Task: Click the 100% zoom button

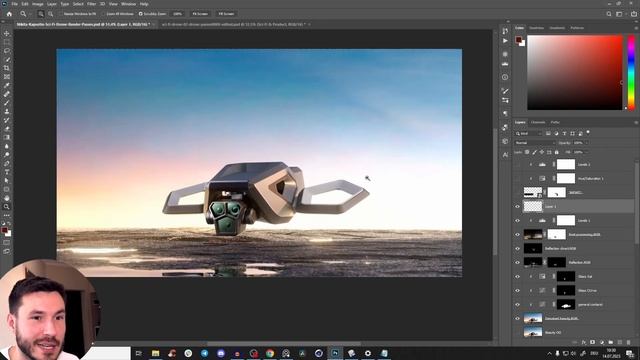Action: [178, 14]
